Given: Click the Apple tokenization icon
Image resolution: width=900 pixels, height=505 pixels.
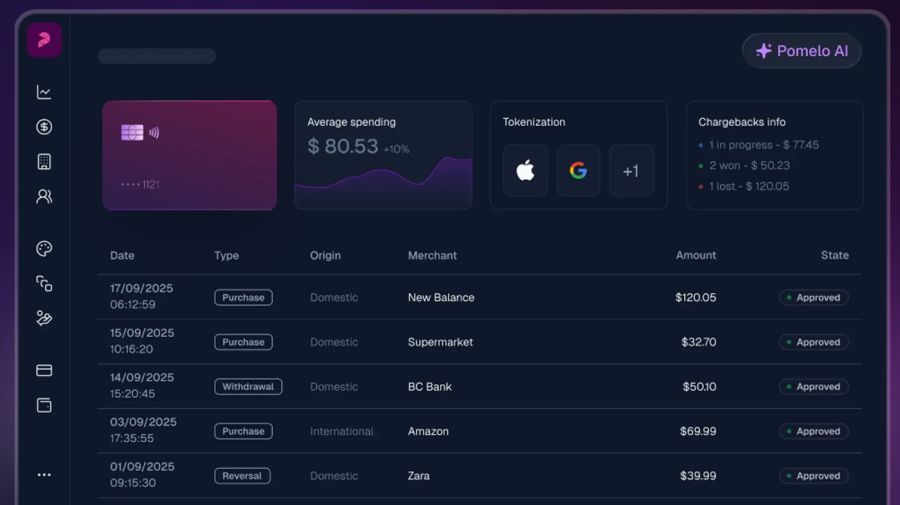Looking at the screenshot, I should click(x=525, y=170).
